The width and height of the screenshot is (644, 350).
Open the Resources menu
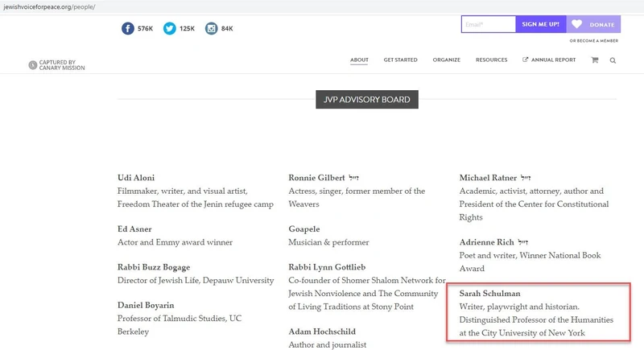[491, 60]
